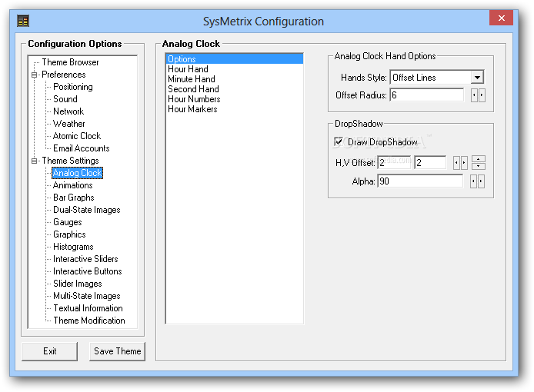534x392 pixels.
Task: Select Dual-State Images in the tree
Action: point(87,210)
